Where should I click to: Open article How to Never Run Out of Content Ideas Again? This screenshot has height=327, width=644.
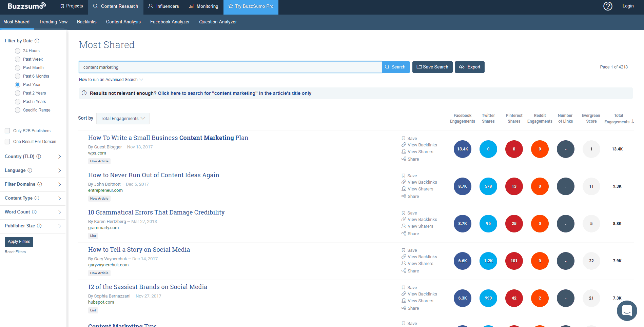click(x=154, y=175)
